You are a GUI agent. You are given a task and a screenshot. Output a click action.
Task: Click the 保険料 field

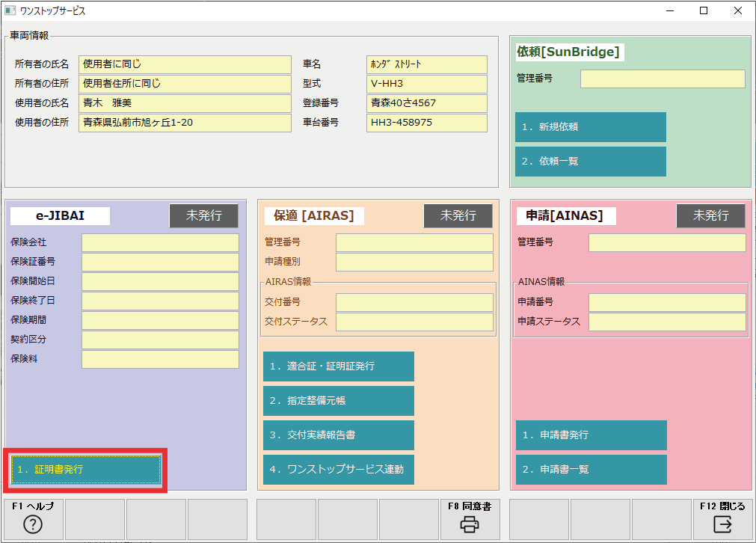tap(160, 359)
